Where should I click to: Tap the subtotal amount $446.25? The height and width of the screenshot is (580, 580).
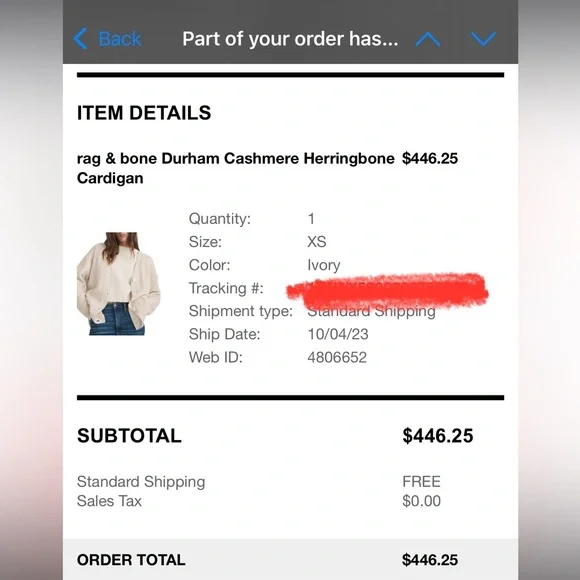click(438, 435)
